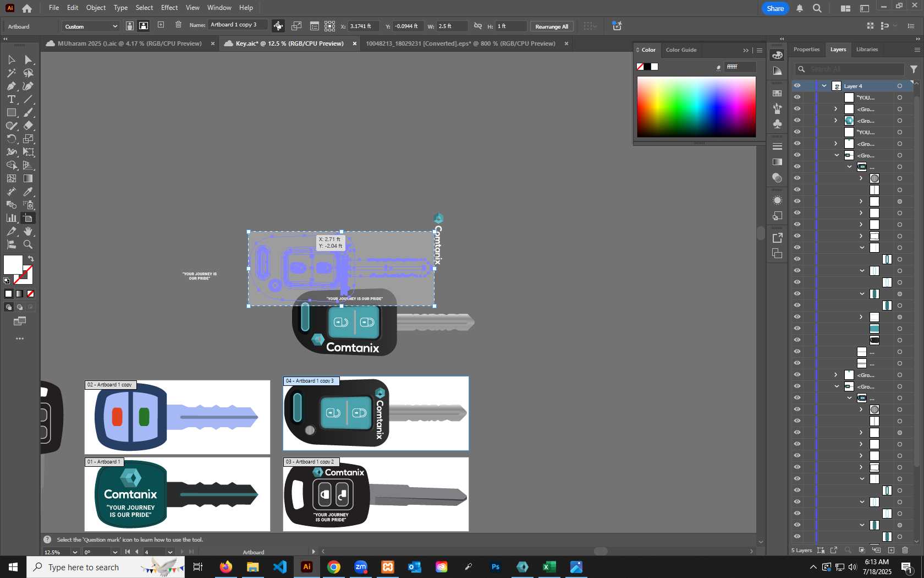924x578 pixels.
Task: Select the Paintbrush tool
Action: click(28, 112)
